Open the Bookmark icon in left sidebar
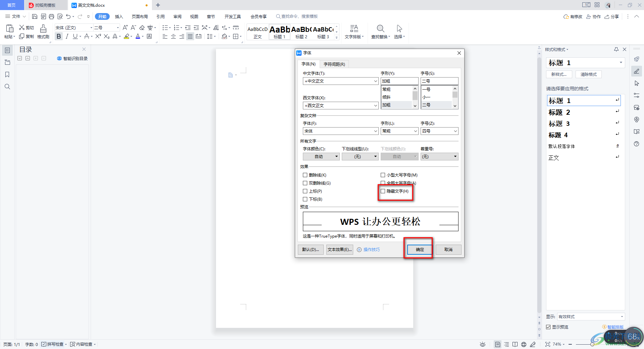The width and height of the screenshot is (644, 349). click(x=7, y=74)
